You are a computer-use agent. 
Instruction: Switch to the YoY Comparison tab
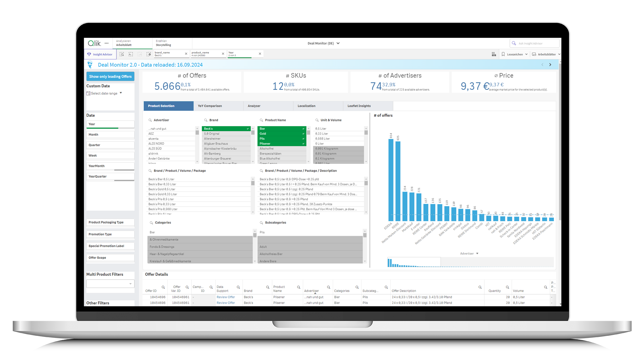[x=218, y=106]
